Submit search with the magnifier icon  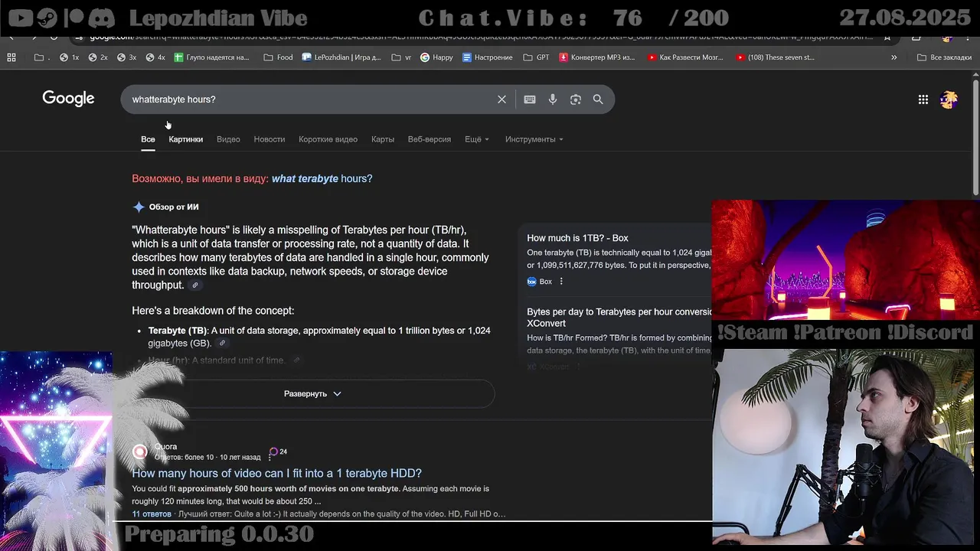coord(598,99)
